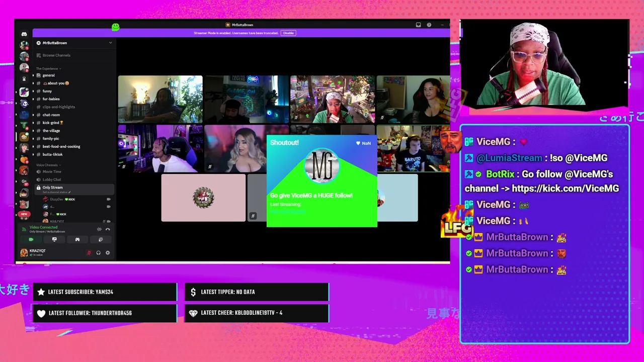Select the sandwich server icon

(x=24, y=137)
